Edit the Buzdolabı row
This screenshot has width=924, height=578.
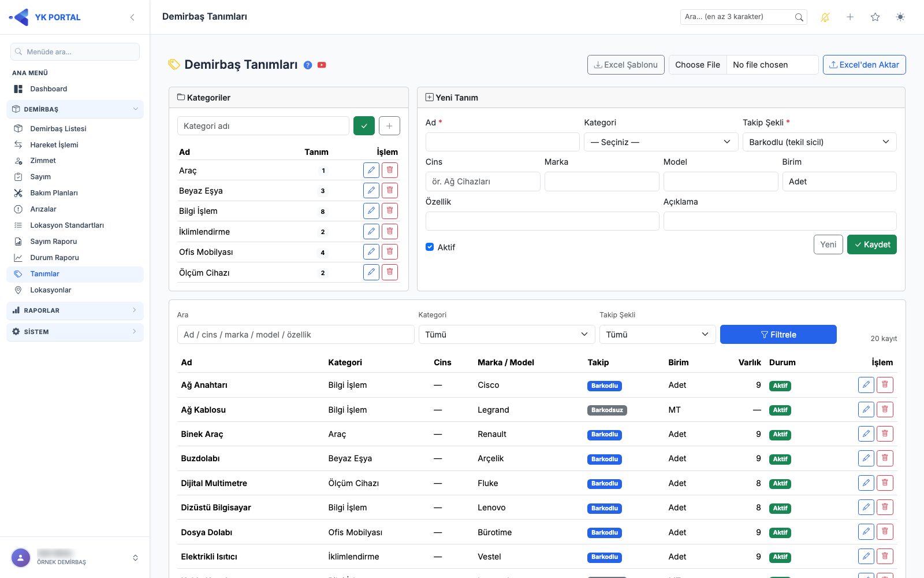tap(866, 458)
